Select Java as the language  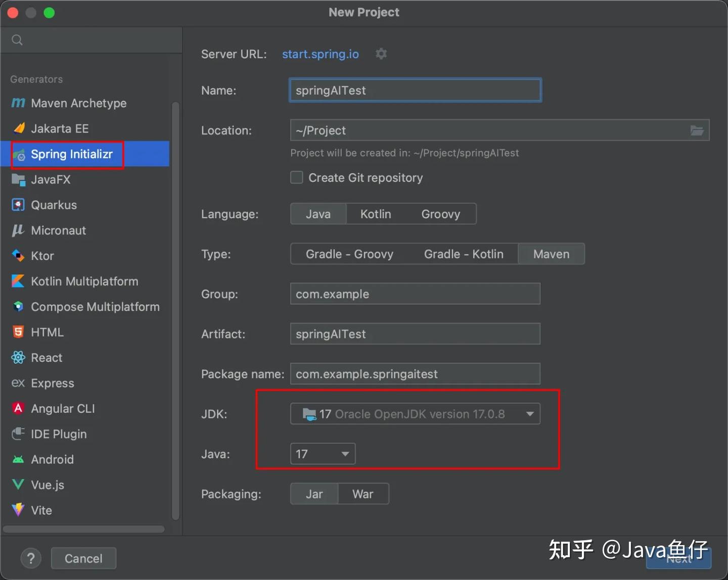coord(318,214)
